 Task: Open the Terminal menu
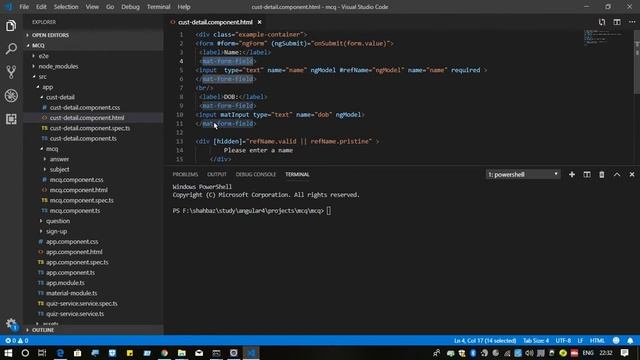coord(158,7)
